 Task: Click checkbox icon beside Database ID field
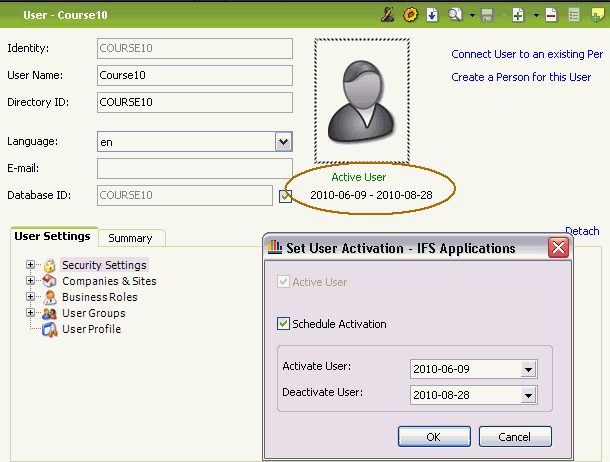tap(285, 196)
